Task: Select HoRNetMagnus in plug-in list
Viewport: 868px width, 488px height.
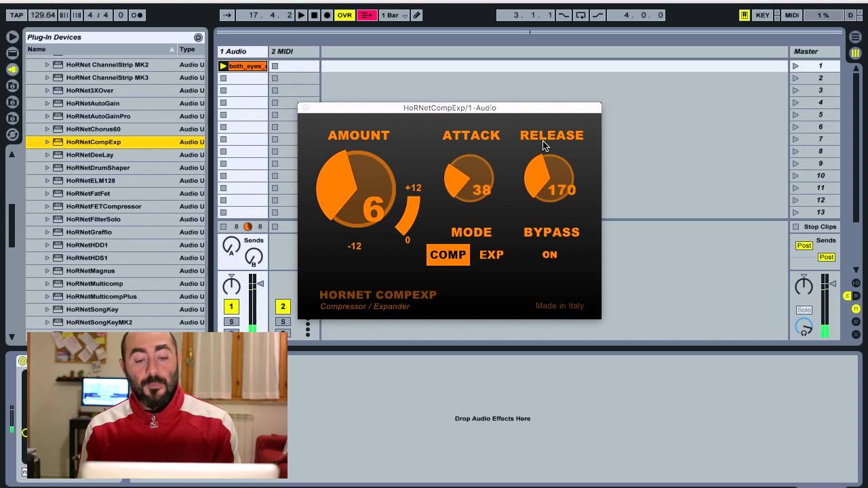Action: (115, 271)
